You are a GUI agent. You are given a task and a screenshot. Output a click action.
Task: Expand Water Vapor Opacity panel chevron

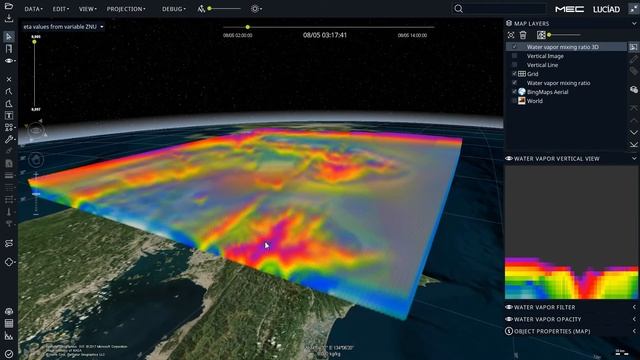click(634, 319)
